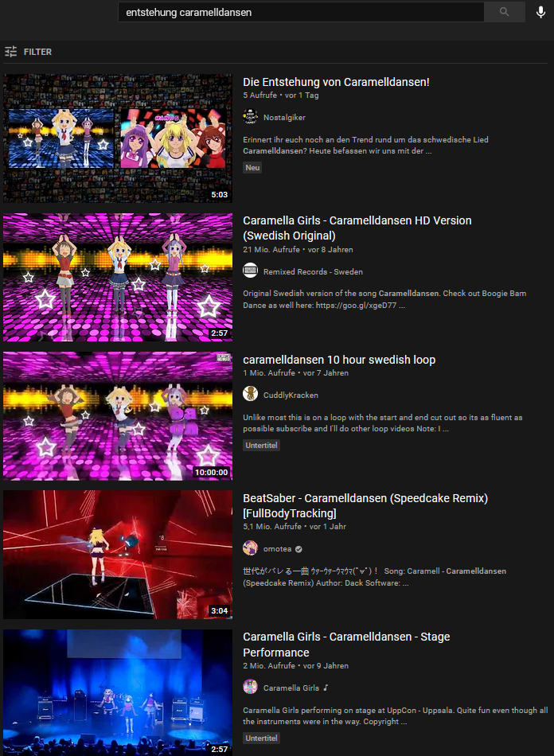Click omotea channel avatar
Image resolution: width=554 pixels, height=756 pixels.
pyautogui.click(x=250, y=548)
